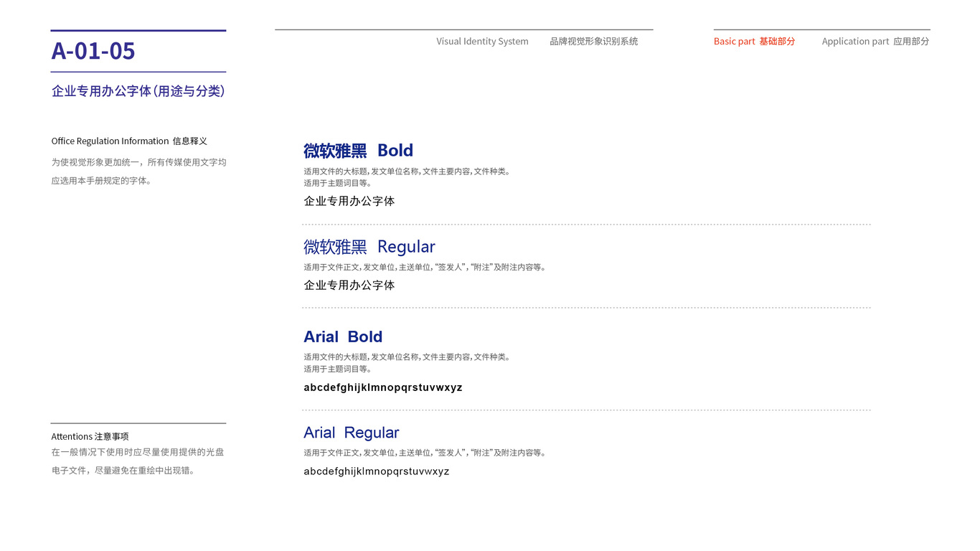The image size is (980, 551).
Task: Click the Attentions 注意事项 heading
Action: pyautogui.click(x=90, y=437)
